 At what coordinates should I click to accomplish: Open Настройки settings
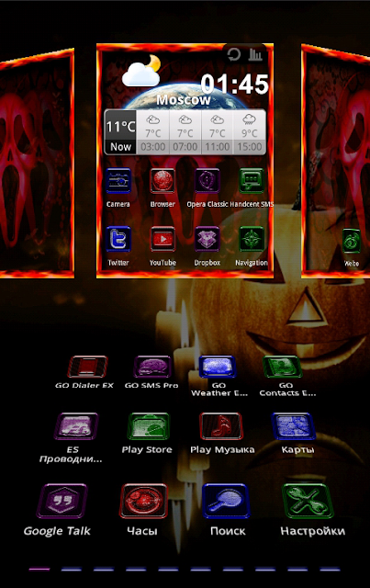coord(308,501)
